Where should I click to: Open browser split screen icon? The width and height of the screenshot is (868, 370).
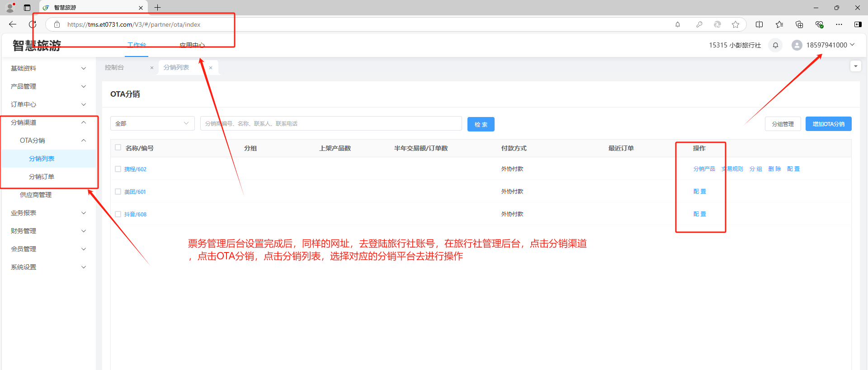[759, 24]
